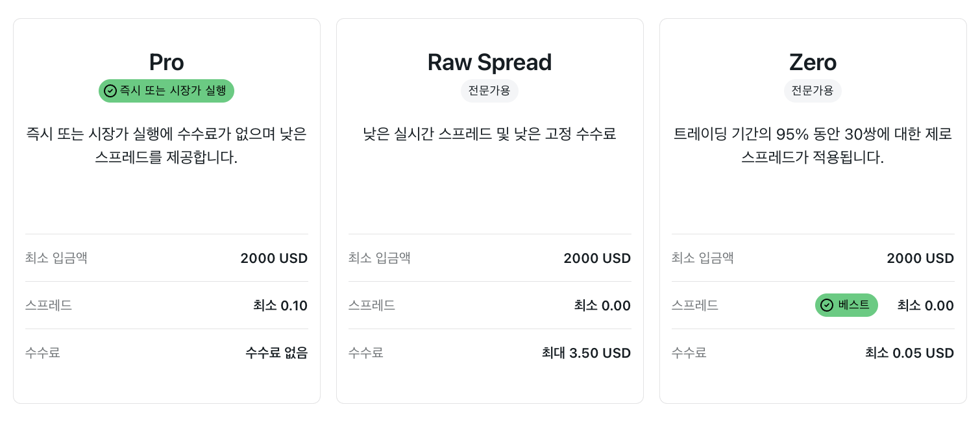Click Zero commission value 최소 0.05 USD
Screen dimensions: 980x422
click(x=910, y=353)
